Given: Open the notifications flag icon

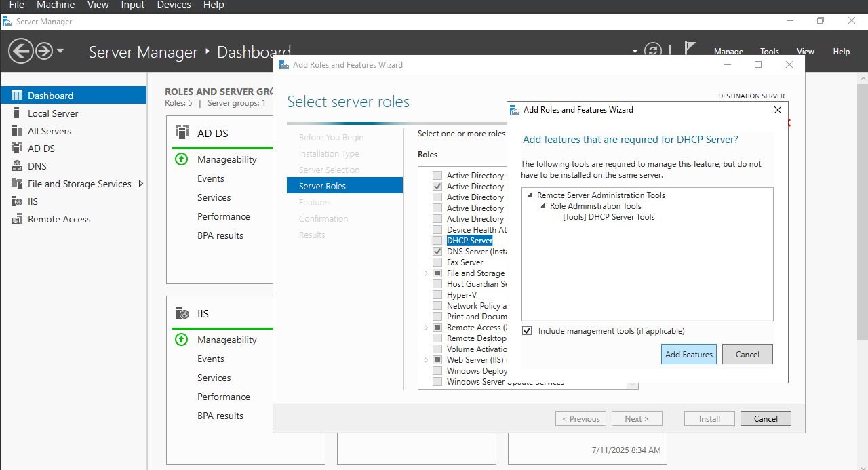Looking at the screenshot, I should click(x=690, y=50).
